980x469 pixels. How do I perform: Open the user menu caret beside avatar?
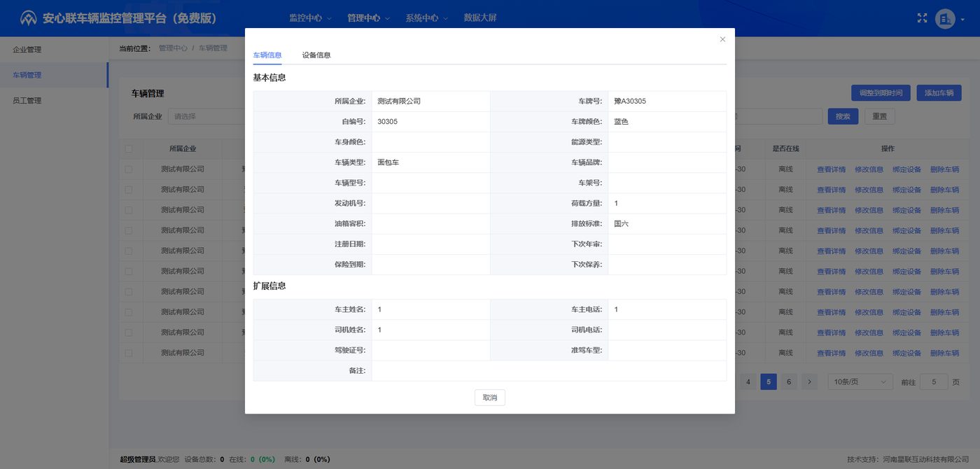(963, 20)
